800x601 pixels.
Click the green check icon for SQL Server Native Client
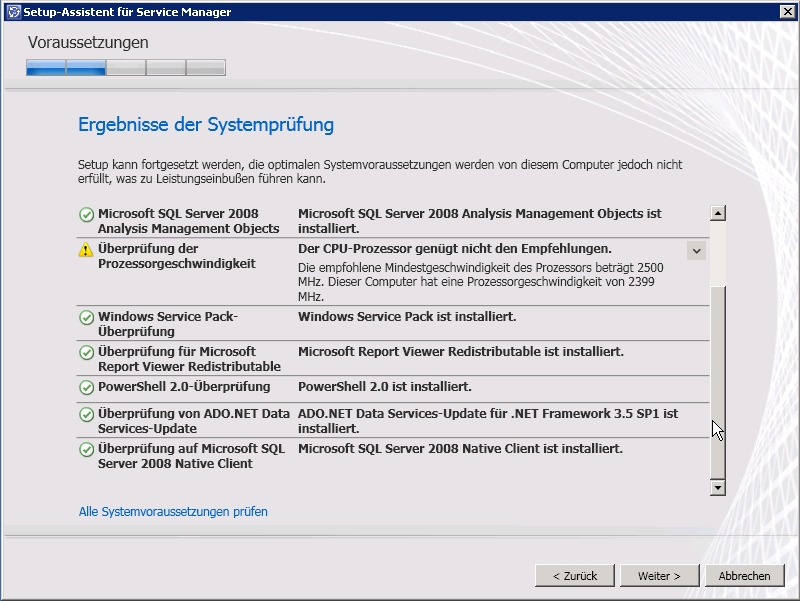coord(86,450)
